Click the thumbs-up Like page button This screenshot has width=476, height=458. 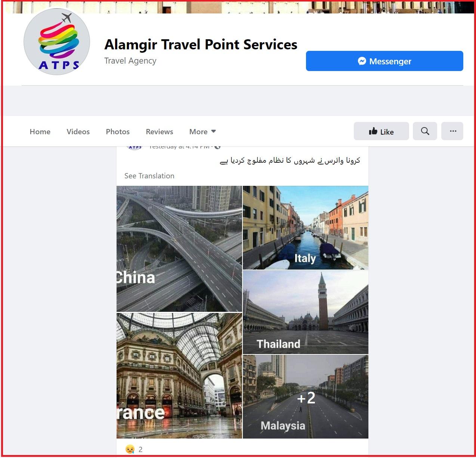pyautogui.click(x=381, y=131)
